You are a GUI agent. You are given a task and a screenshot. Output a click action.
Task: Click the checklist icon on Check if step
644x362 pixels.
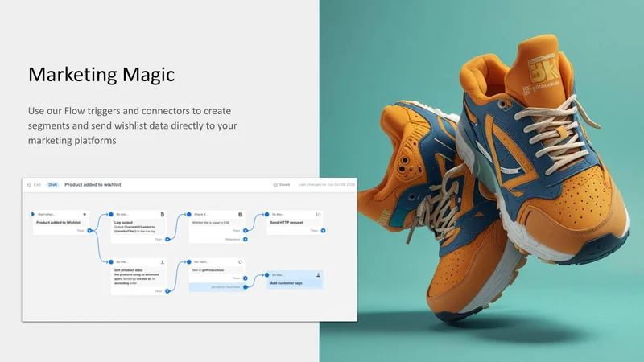click(x=240, y=214)
